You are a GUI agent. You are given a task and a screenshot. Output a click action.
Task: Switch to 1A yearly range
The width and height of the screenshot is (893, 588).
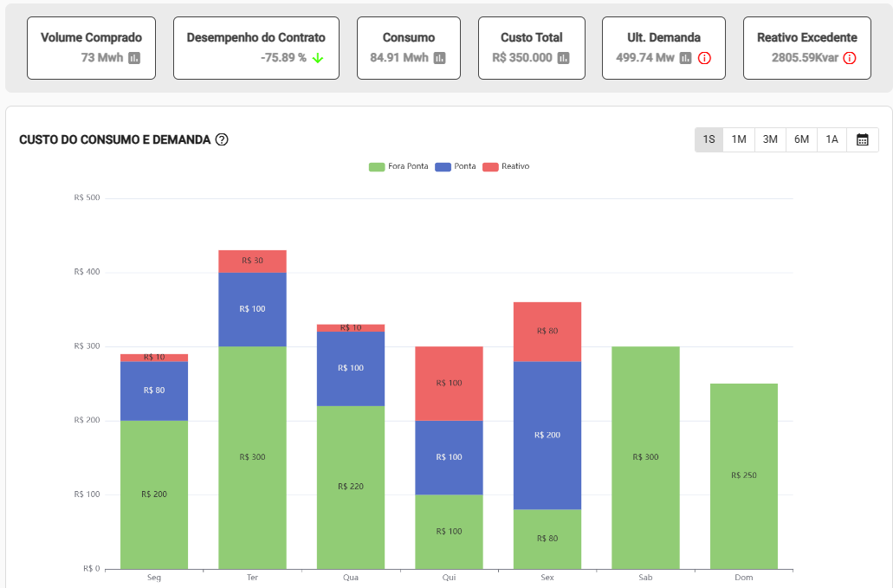(832, 139)
